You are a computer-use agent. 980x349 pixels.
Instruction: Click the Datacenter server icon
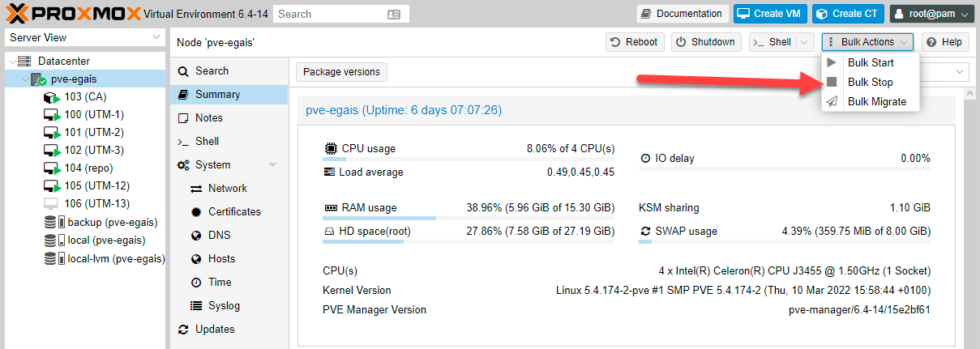24,62
